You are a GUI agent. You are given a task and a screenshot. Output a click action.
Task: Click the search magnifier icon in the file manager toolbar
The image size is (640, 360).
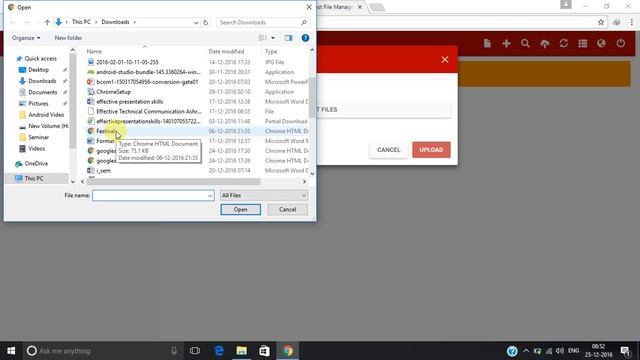click(525, 43)
